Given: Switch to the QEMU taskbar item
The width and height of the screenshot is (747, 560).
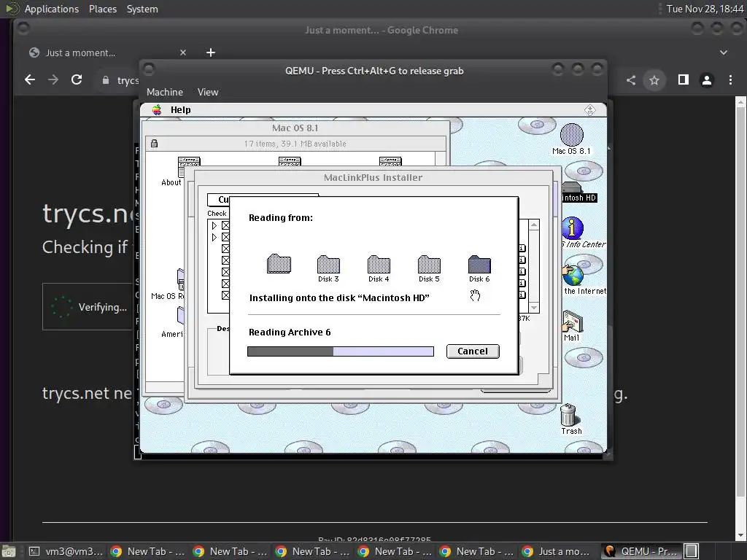Looking at the screenshot, I should tap(640, 551).
